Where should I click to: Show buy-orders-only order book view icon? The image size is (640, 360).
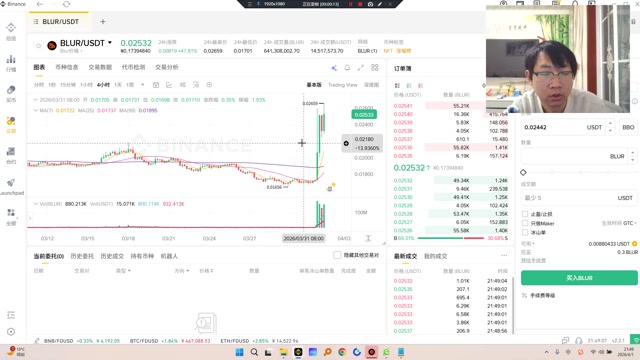coord(409,86)
